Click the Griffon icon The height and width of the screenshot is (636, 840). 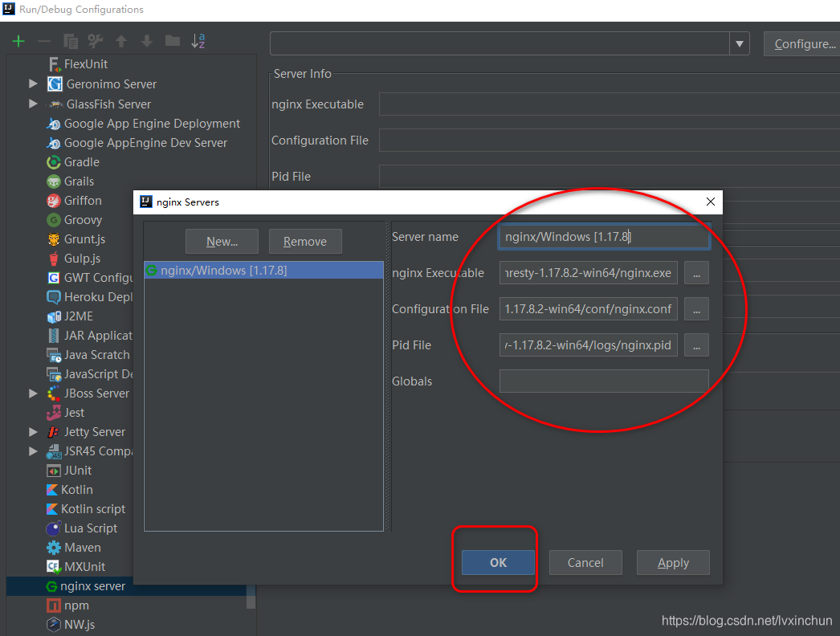point(54,201)
